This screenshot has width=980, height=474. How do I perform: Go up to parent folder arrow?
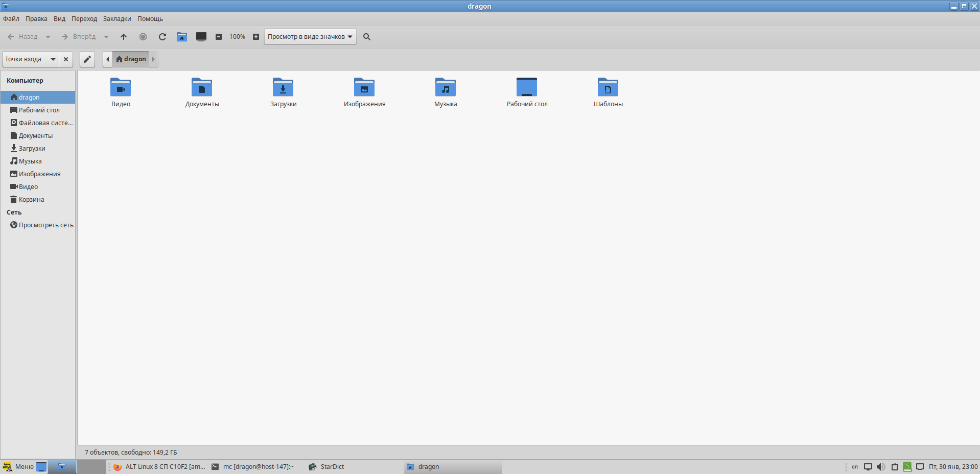124,37
